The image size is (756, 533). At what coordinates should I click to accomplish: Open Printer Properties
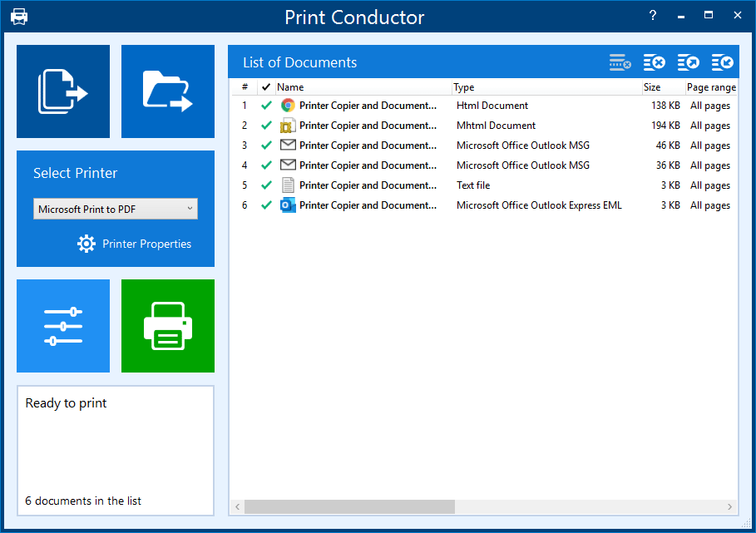135,244
